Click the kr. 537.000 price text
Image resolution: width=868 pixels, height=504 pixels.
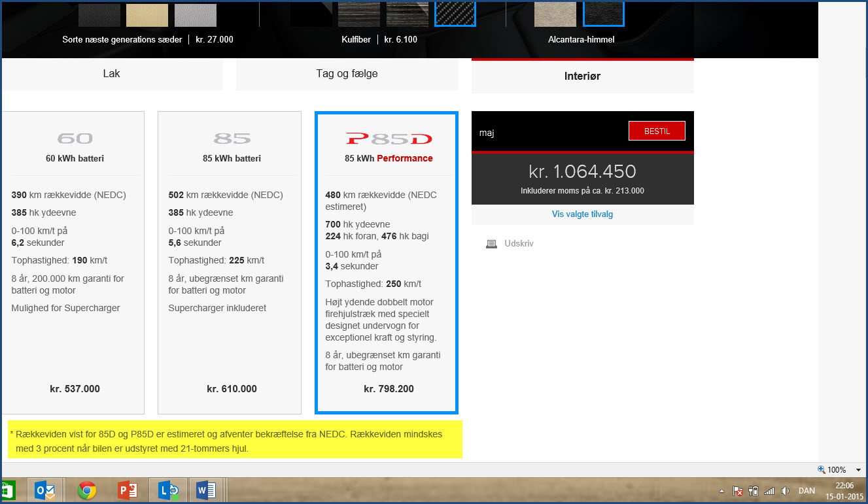coord(75,389)
